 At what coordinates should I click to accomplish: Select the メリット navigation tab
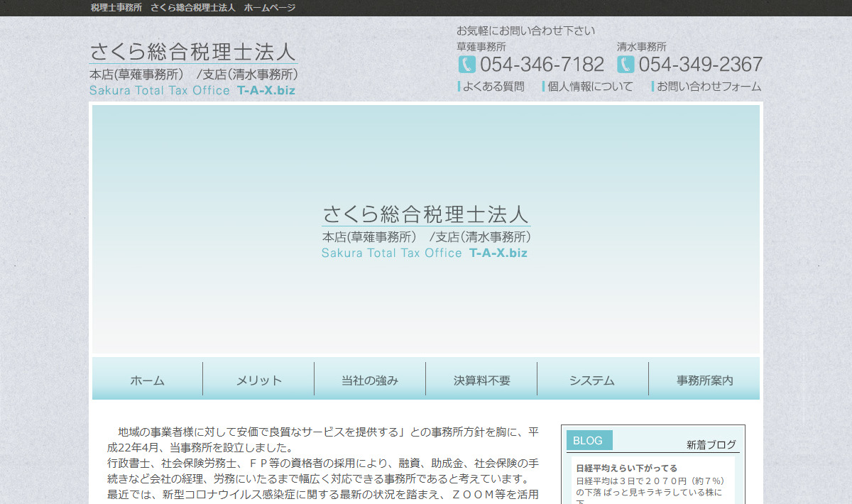click(x=258, y=380)
